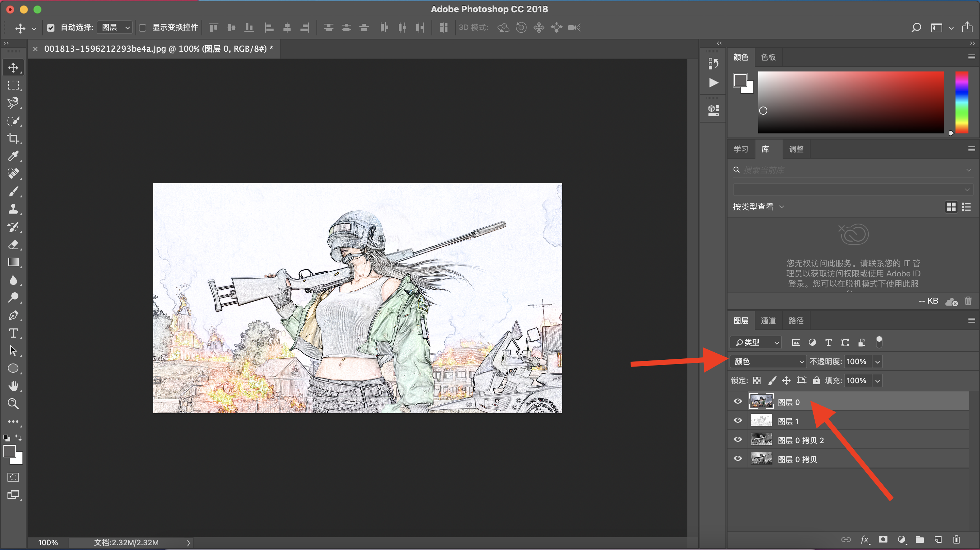Select the Rectangular Marquee tool
Screen dimensions: 980x550
click(13, 85)
